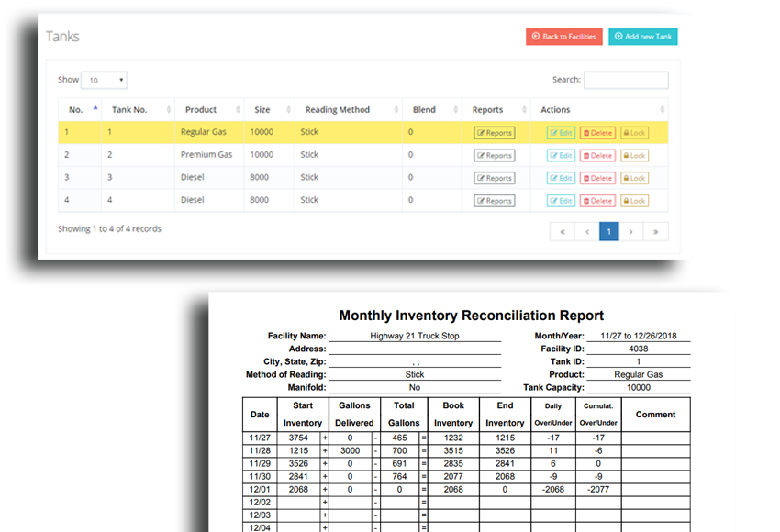
Task: Click Add new Tank button
Action: pyautogui.click(x=643, y=37)
